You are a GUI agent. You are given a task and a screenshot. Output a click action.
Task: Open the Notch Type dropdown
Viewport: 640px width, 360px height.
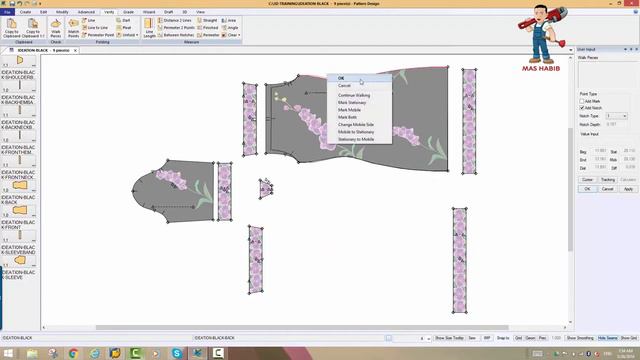(x=616, y=116)
